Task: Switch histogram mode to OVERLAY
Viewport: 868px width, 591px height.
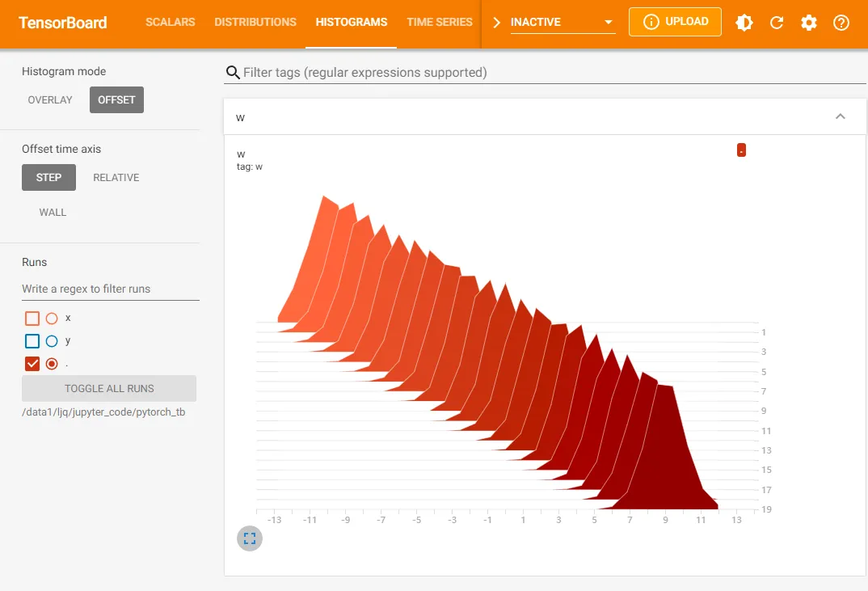Action: click(50, 99)
